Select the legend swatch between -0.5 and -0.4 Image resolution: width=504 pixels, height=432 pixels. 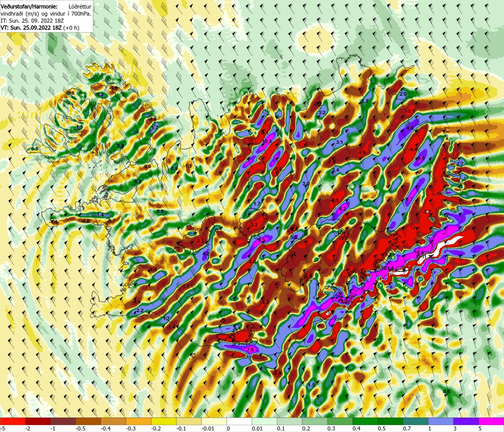(x=88, y=421)
